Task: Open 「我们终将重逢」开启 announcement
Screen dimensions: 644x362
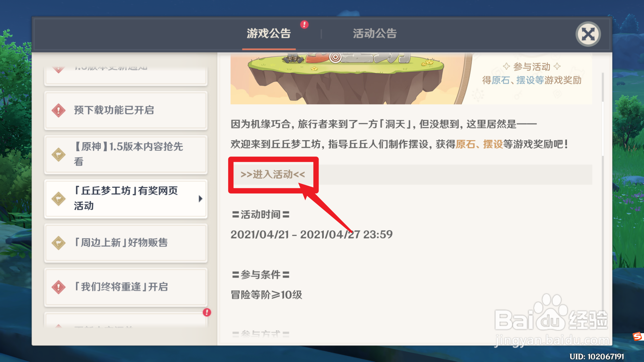Action: 126,287
